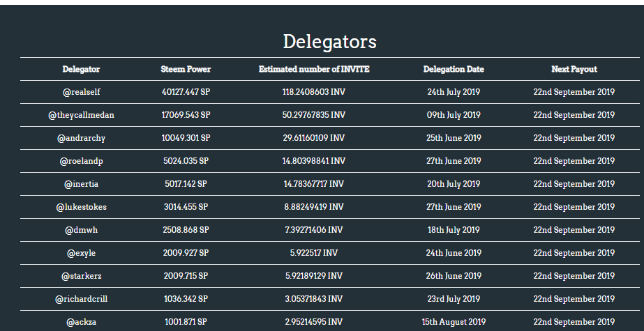Select the 40127.447 SP value cell
The height and width of the screenshot is (331, 644).
pyautogui.click(x=186, y=92)
